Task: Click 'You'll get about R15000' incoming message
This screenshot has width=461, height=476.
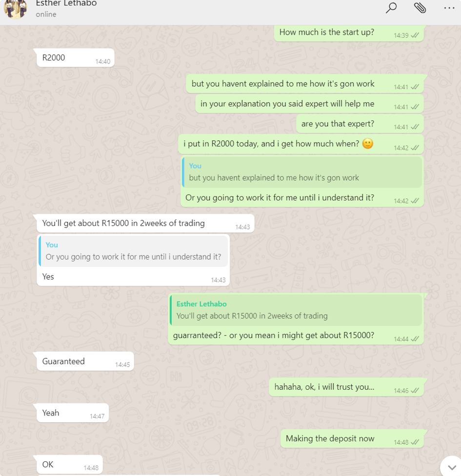Action: (x=145, y=223)
